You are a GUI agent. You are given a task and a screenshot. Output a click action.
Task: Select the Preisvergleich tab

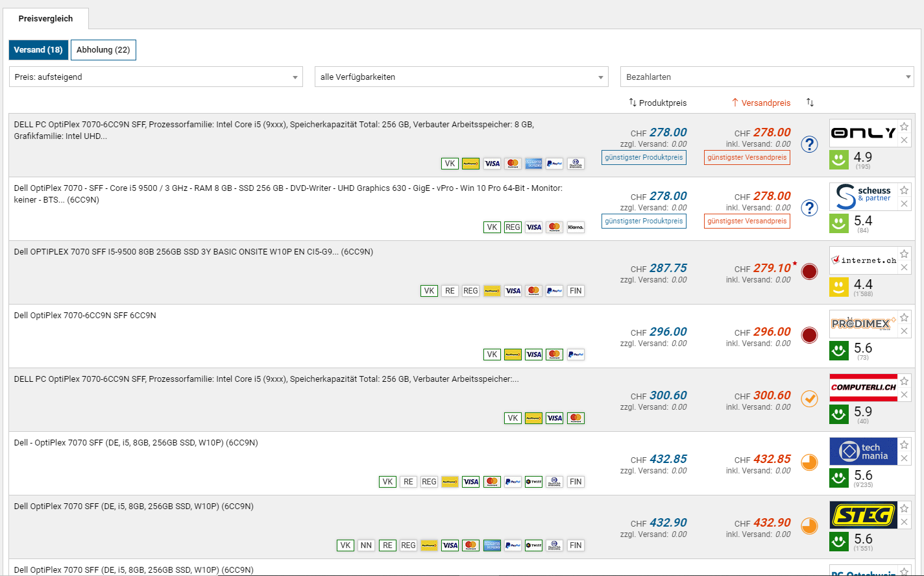pos(45,19)
